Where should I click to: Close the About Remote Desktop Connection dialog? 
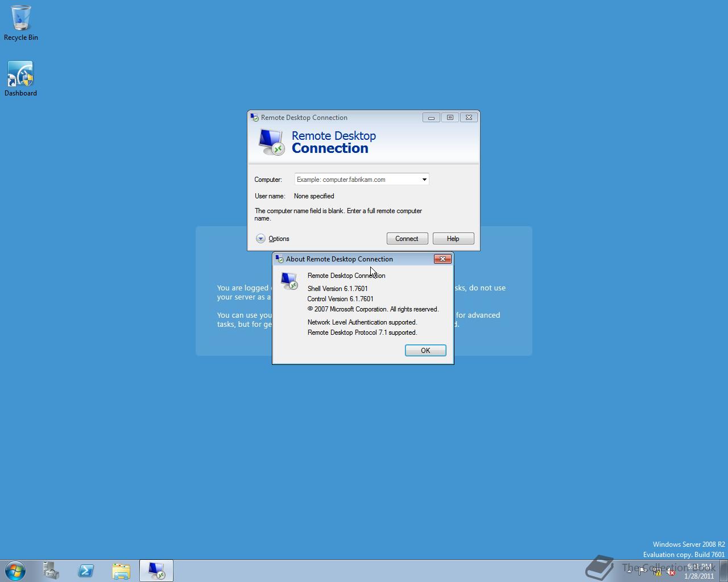pyautogui.click(x=442, y=259)
